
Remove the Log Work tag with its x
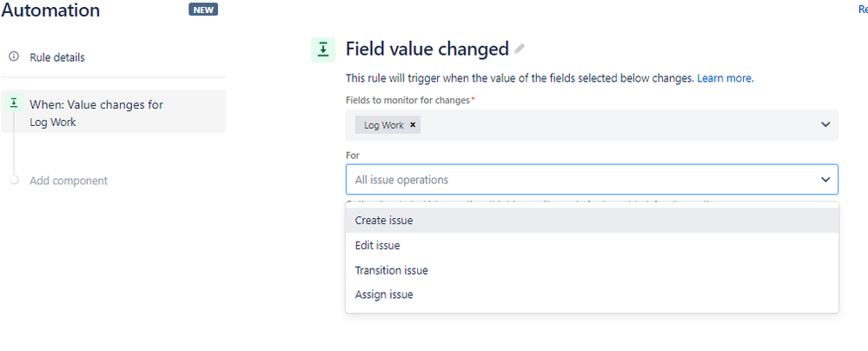click(x=414, y=125)
